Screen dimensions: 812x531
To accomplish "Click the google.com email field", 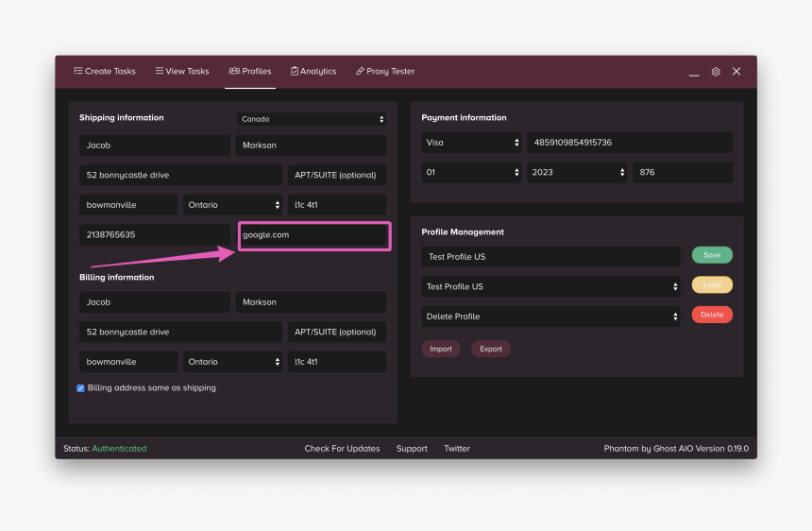I will [313, 235].
